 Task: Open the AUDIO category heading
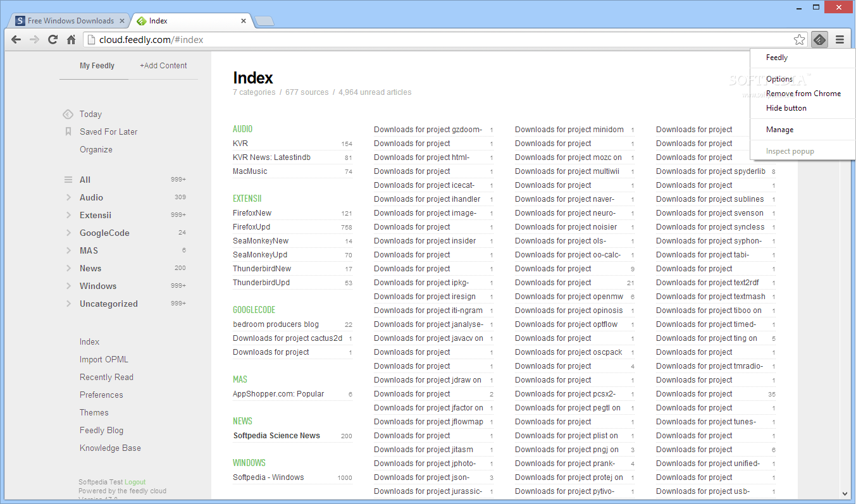pos(242,129)
